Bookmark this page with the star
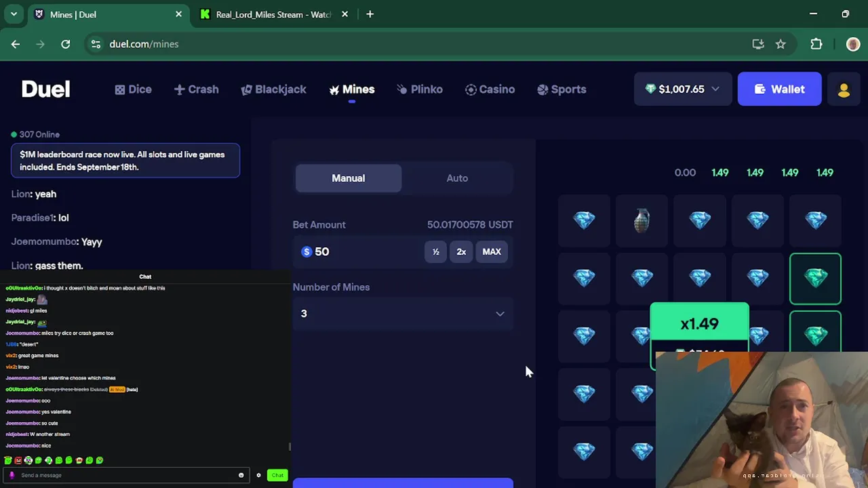Screen dimensions: 868x488 pos(781,44)
